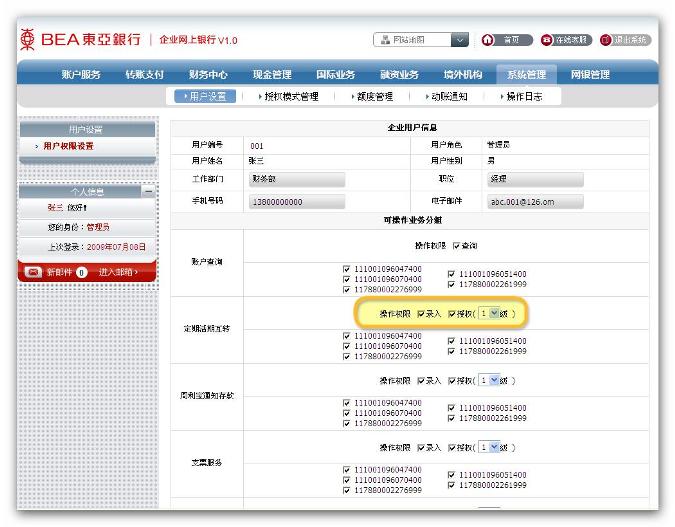The height and width of the screenshot is (527, 675).
Task: Open the 账户服务 main menu tab
Action: [81, 74]
